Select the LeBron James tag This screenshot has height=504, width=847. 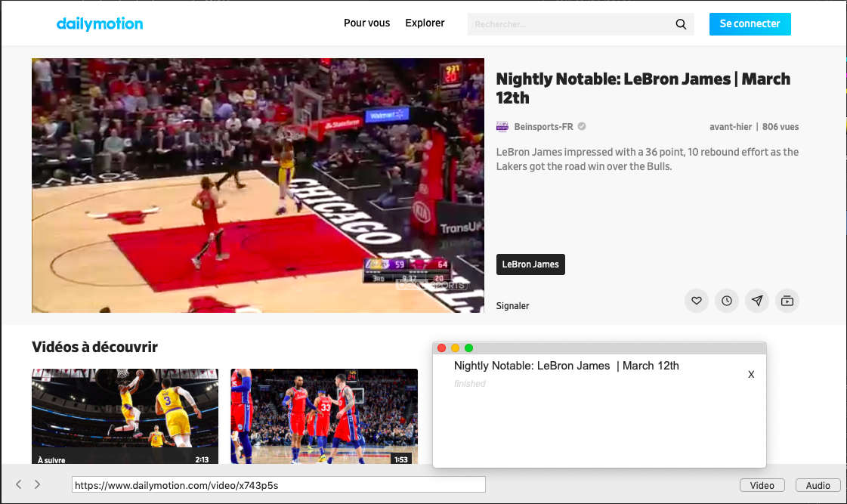[530, 264]
